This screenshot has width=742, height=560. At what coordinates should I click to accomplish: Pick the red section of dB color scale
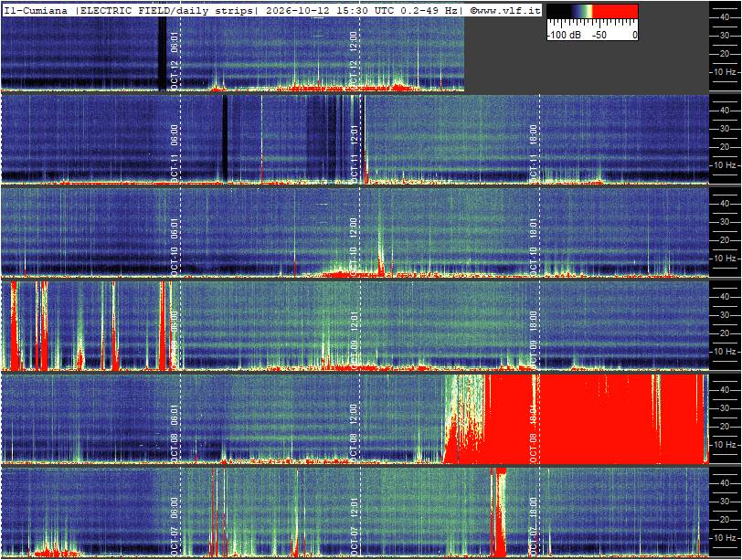coord(615,11)
